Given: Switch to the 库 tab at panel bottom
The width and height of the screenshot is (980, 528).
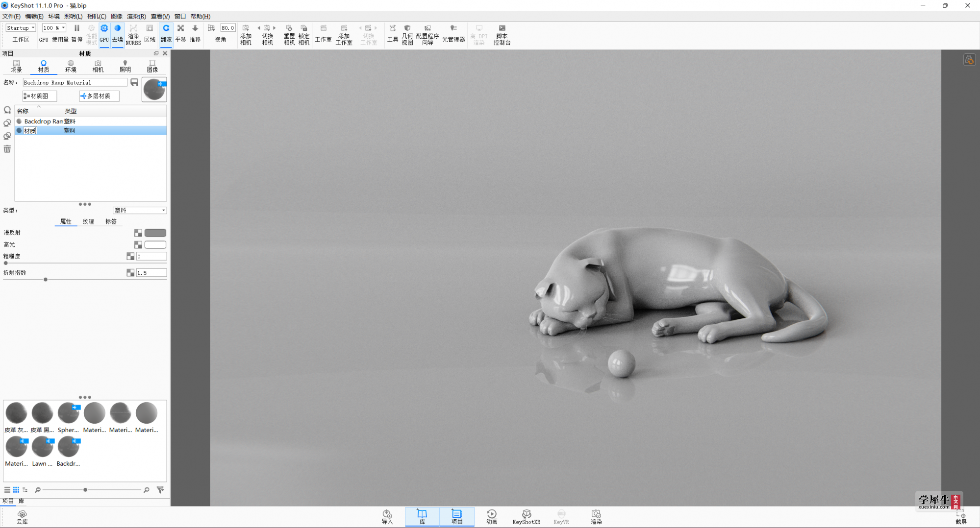Looking at the screenshot, I should tap(22, 501).
